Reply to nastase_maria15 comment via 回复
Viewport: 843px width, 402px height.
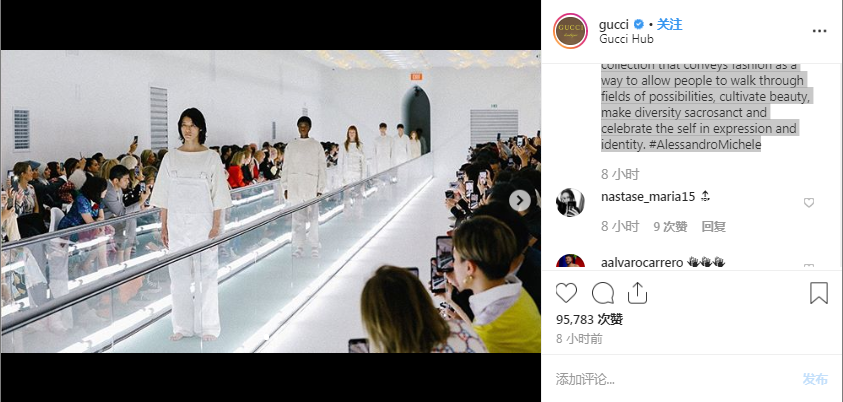tap(713, 226)
